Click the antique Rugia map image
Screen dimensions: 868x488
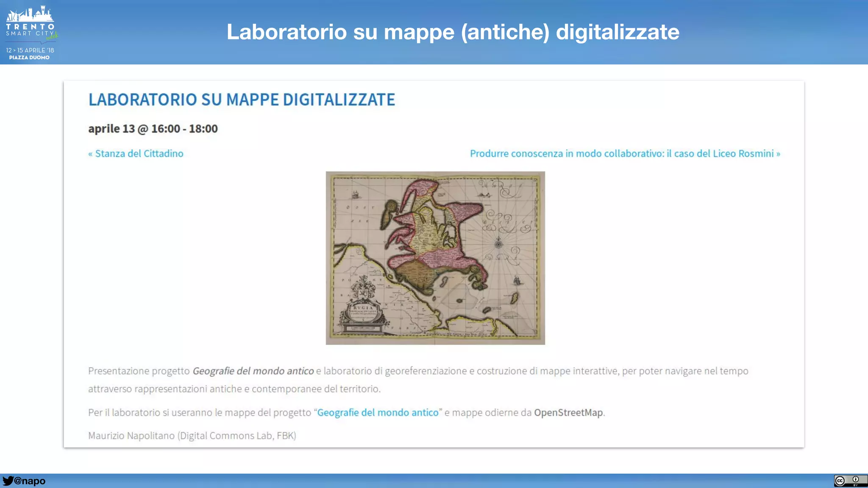(x=435, y=258)
